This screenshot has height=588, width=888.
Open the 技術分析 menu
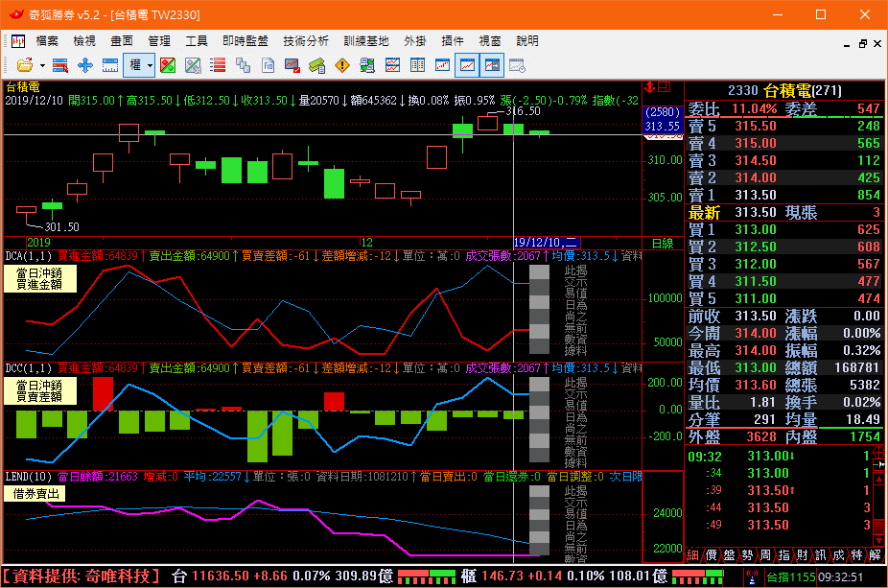coord(306,41)
